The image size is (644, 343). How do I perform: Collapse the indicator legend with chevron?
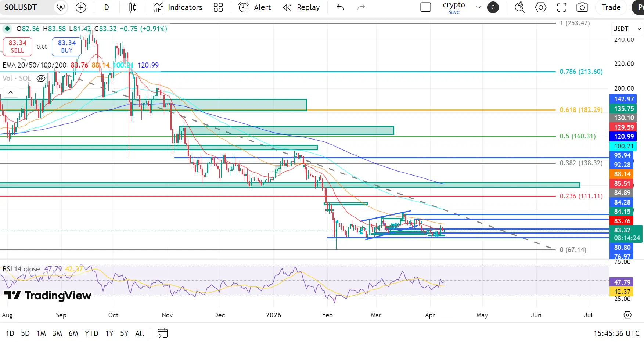click(11, 92)
